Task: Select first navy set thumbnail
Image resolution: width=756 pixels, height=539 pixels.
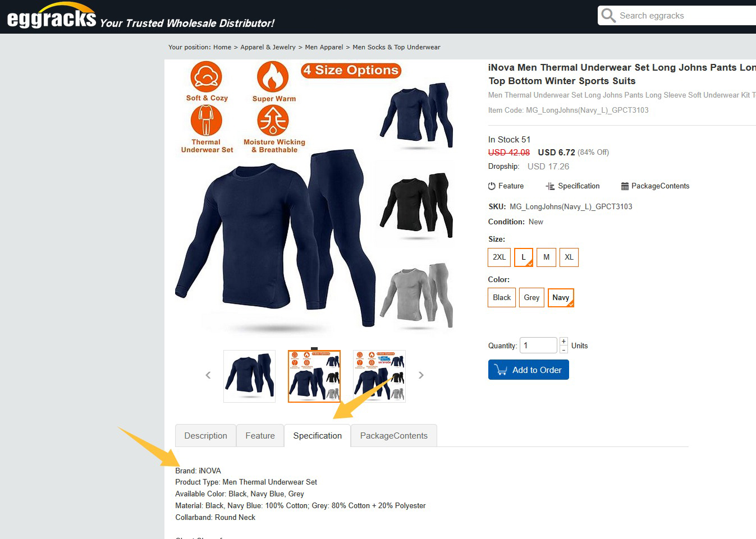Action: click(249, 376)
